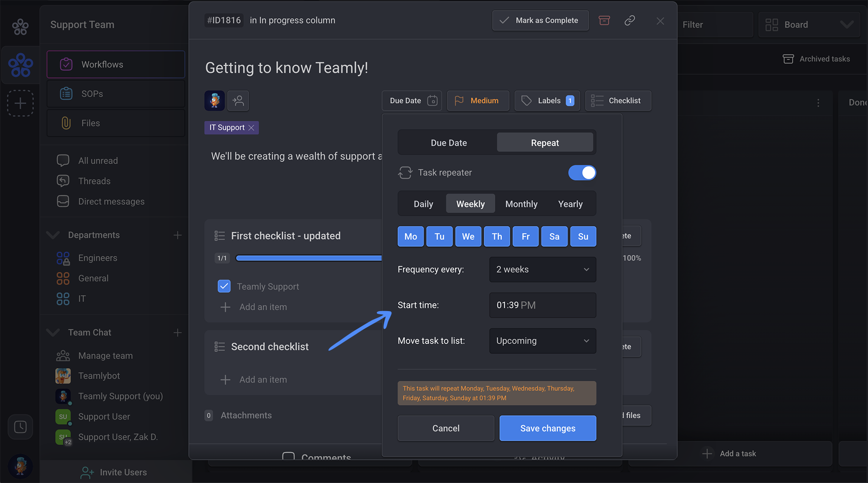The height and width of the screenshot is (483, 868).
Task: Open SOPs section
Action: coord(116,94)
